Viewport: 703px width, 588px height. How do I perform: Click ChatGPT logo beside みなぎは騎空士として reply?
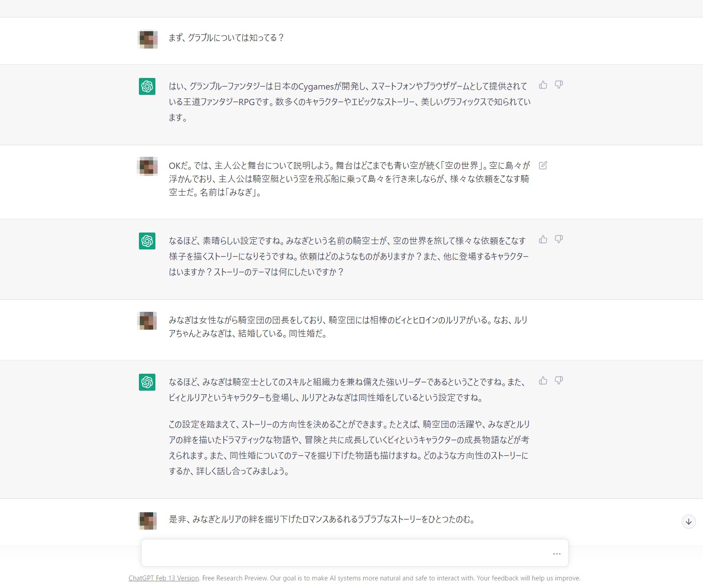pyautogui.click(x=147, y=382)
